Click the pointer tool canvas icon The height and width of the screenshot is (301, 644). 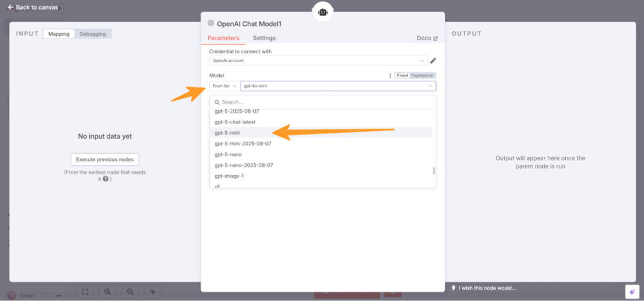(153, 292)
